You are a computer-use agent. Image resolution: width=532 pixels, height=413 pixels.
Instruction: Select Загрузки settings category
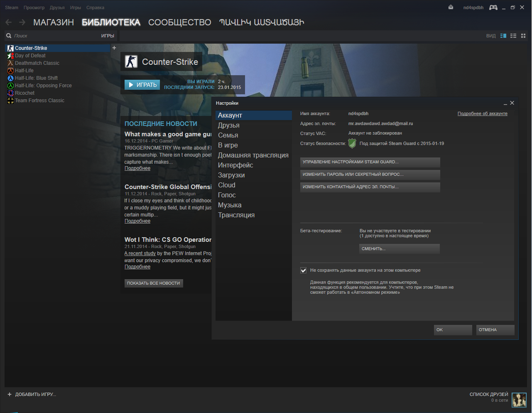(254, 175)
